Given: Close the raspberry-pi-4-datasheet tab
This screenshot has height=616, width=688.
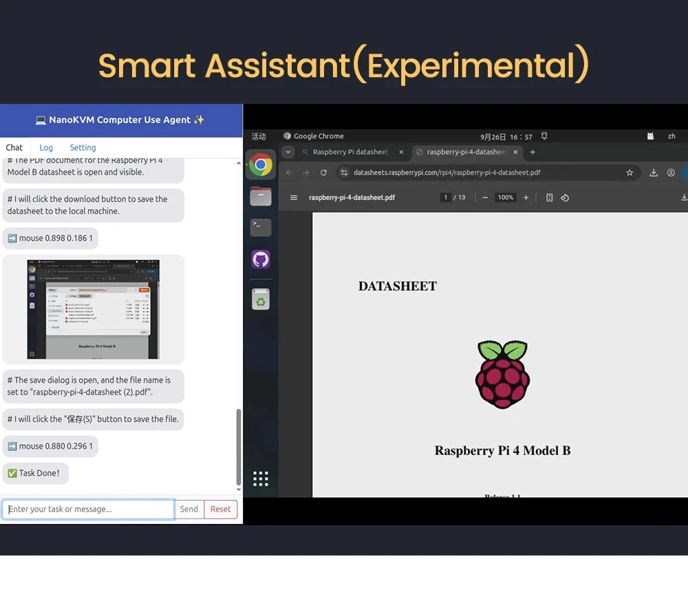Looking at the screenshot, I should pyautogui.click(x=515, y=152).
